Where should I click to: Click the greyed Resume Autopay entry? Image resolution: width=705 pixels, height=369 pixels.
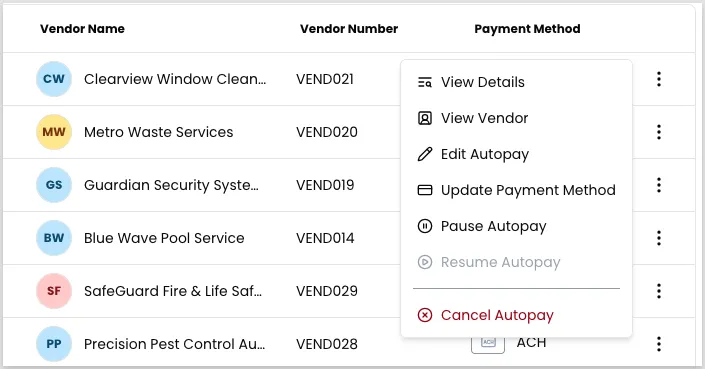[516, 262]
